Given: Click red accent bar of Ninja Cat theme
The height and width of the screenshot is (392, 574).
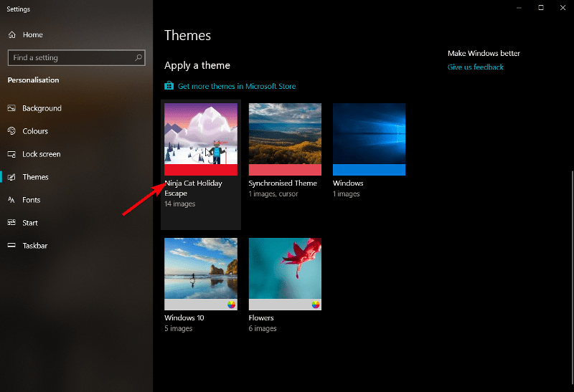Looking at the screenshot, I should 201,170.
